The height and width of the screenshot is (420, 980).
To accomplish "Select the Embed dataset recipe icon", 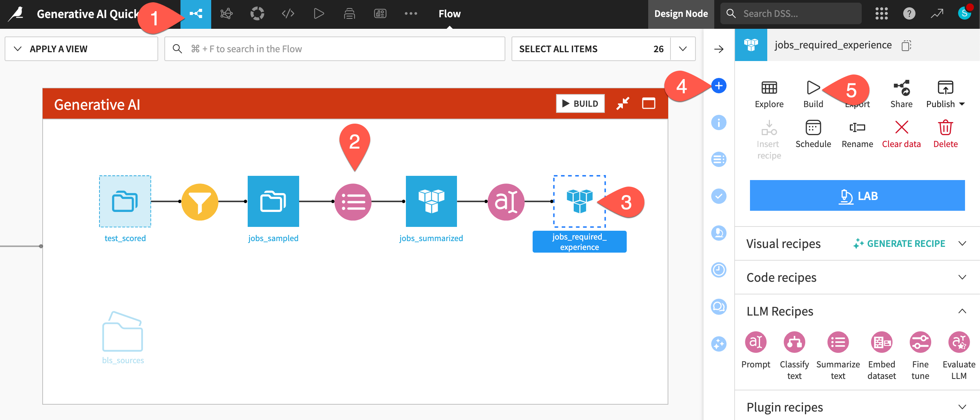I will pos(882,342).
